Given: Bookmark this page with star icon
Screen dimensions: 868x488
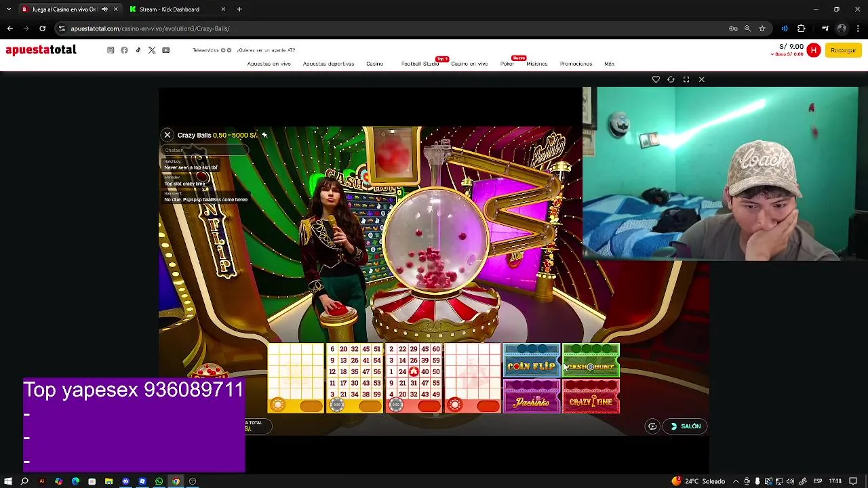Looking at the screenshot, I should (x=762, y=28).
